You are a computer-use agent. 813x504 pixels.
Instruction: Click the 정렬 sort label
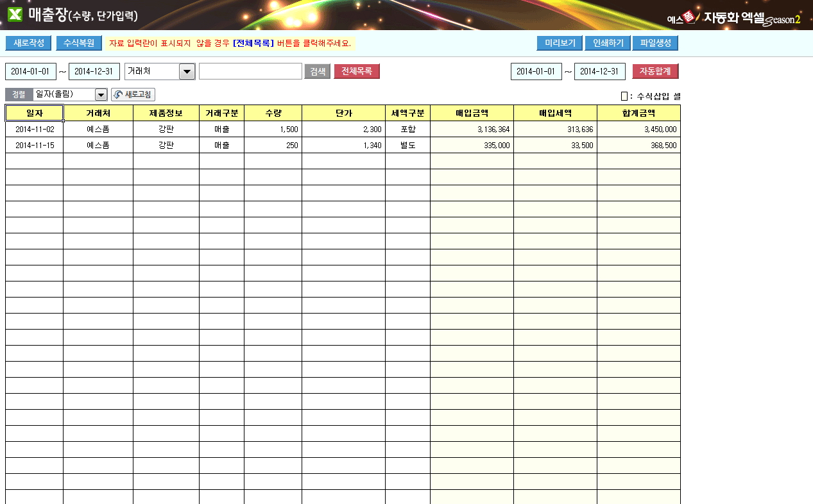pyautogui.click(x=19, y=95)
